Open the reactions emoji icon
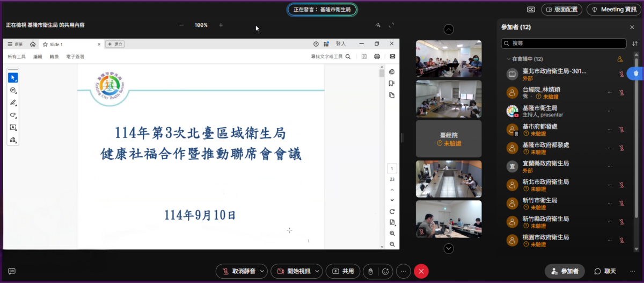The width and height of the screenshot is (644, 283). 385,271
